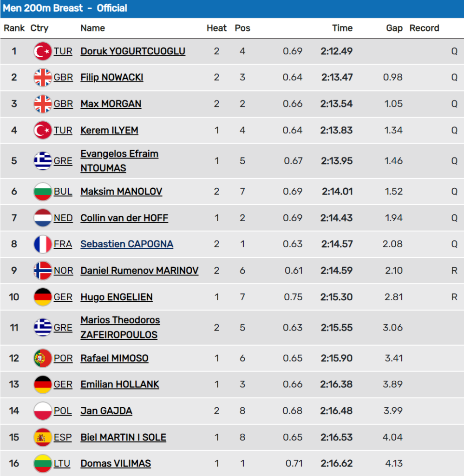Click the Netherlands flag icon
This screenshot has height=476, width=464.
tap(43, 218)
